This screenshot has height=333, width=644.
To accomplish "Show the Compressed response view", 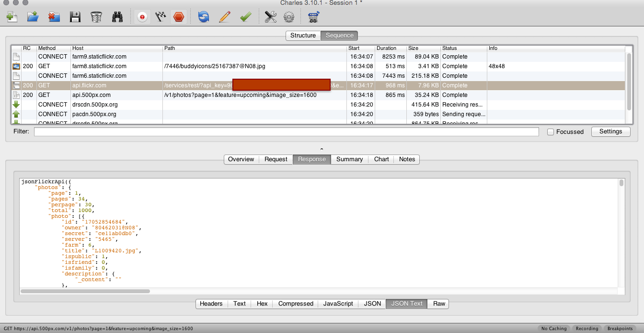I will 296,304.
